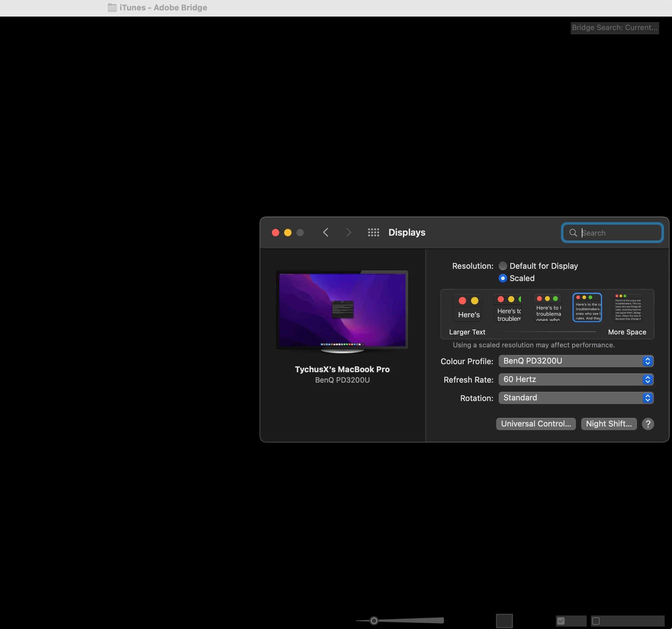The width and height of the screenshot is (672, 629).
Task: Click the Bridge Search field
Action: pyautogui.click(x=614, y=28)
